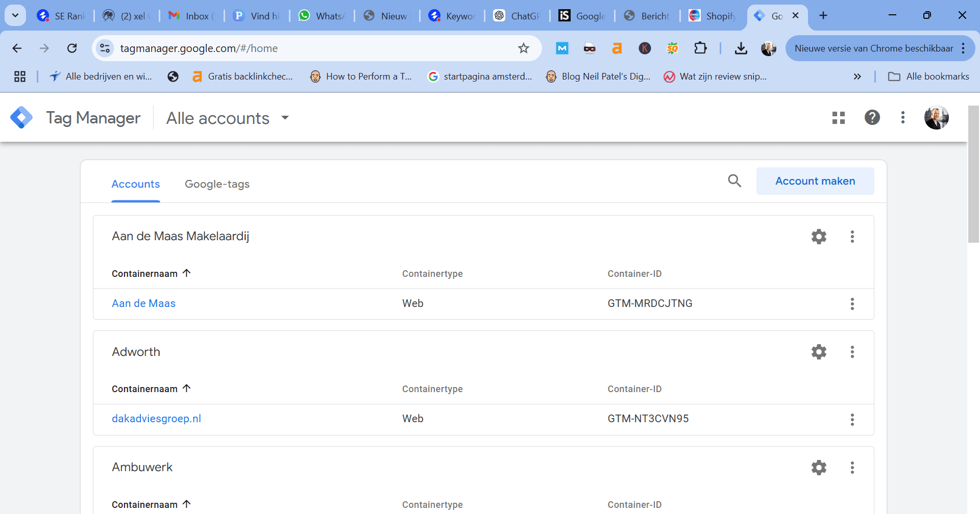Switch to the SE Ranking browser tab
980x514 pixels.
(62, 16)
